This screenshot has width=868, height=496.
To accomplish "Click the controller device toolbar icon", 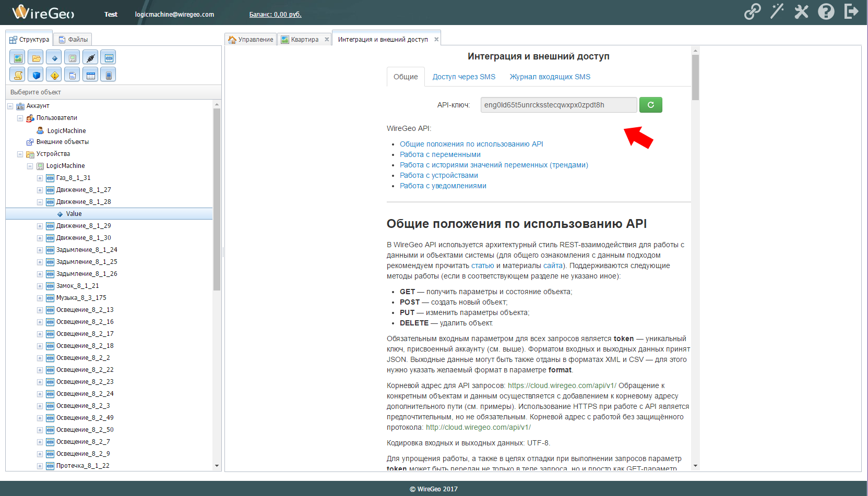I will (x=73, y=57).
